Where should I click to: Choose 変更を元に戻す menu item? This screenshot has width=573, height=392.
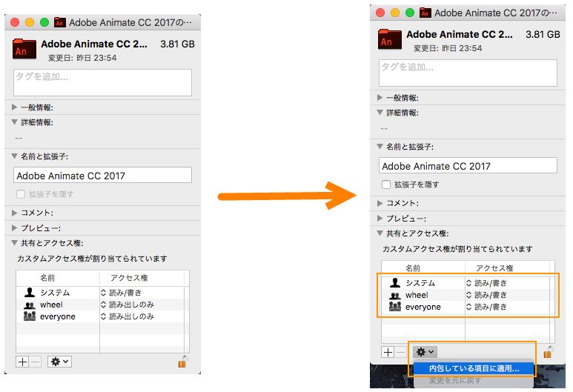(474, 381)
